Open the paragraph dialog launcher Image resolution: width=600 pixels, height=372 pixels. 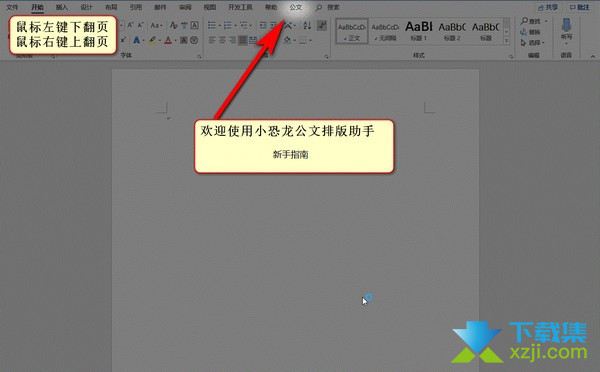tap(326, 57)
